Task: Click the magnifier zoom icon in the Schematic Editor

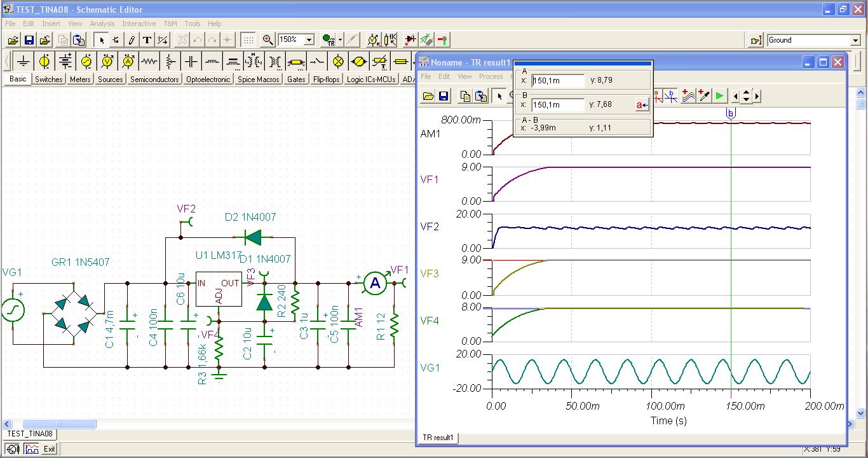Action: coord(268,40)
